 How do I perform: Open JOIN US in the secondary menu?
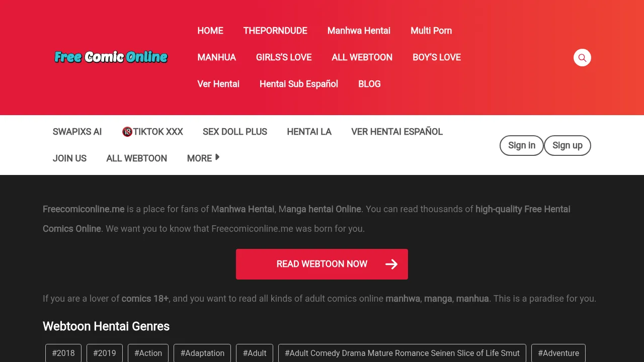coord(69,158)
